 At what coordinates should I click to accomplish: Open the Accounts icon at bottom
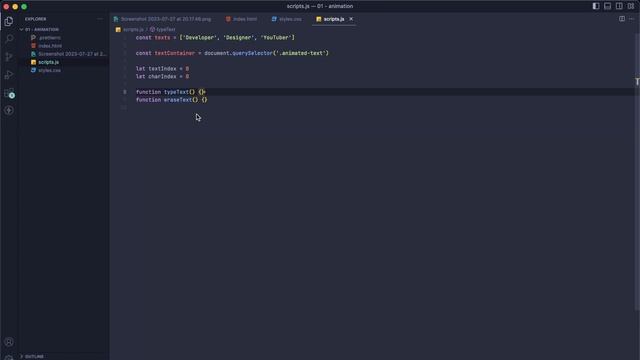pyautogui.click(x=9, y=342)
